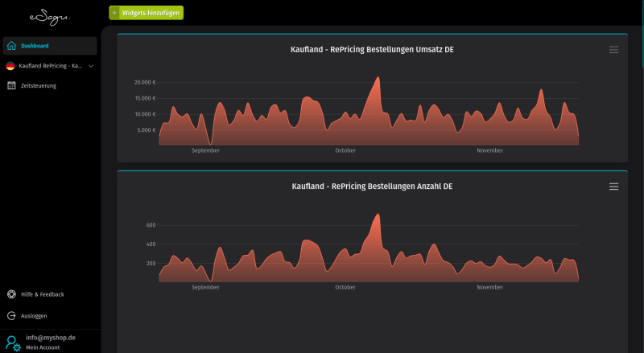Image resolution: width=644 pixels, height=353 pixels.
Task: Click the Dashboard home icon
Action: [11, 46]
